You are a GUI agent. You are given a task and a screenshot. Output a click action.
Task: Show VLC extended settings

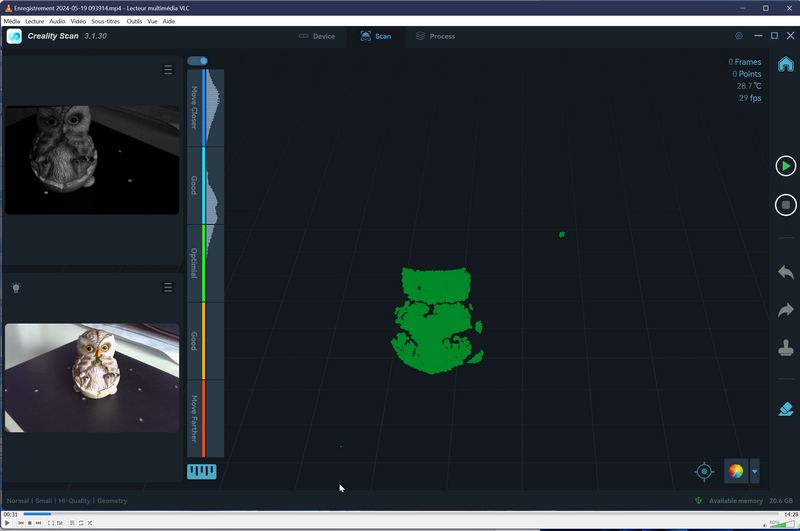coord(60,523)
